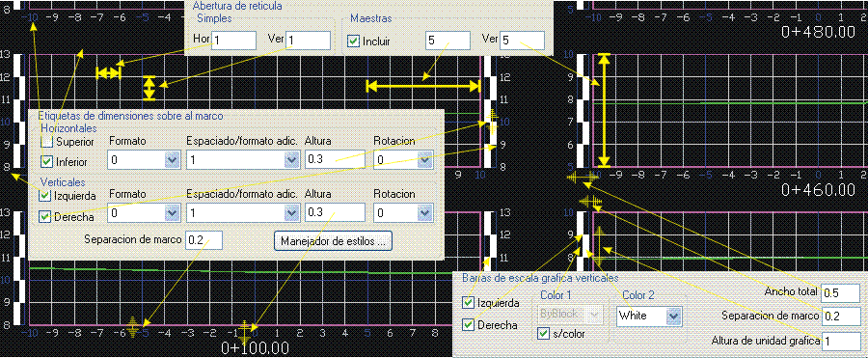868x358 pixels.
Task: Click Separacion de marco field below Verticales
Action: (204, 240)
